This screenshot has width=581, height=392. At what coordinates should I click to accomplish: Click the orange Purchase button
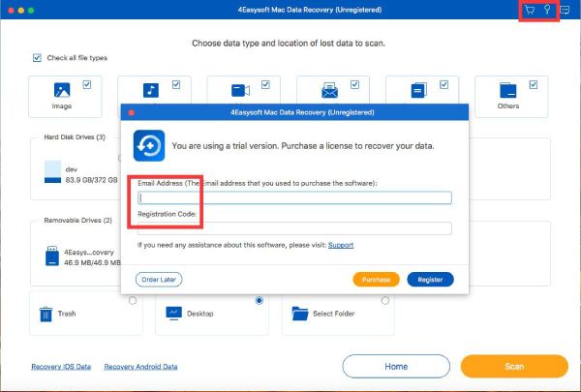376,280
